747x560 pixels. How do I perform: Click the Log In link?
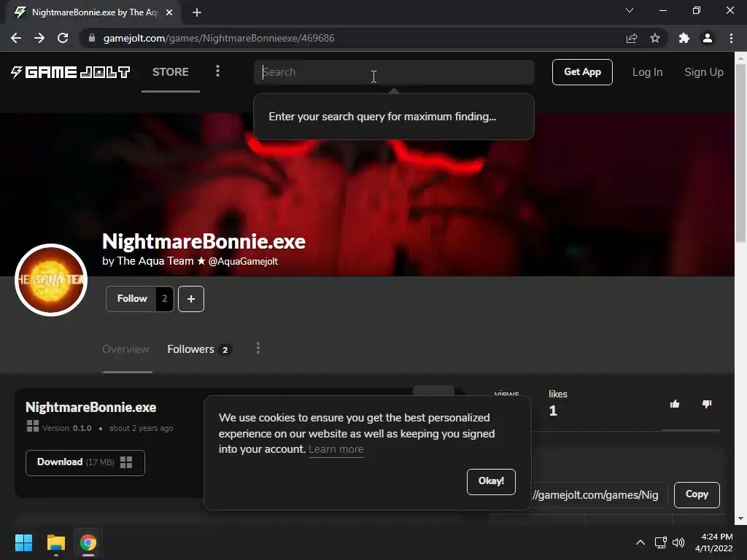pyautogui.click(x=647, y=72)
